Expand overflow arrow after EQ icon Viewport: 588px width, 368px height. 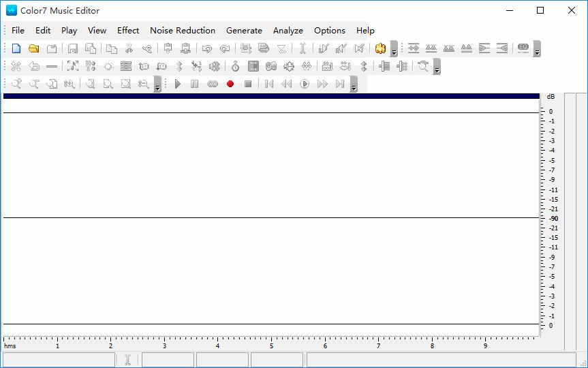pos(537,49)
